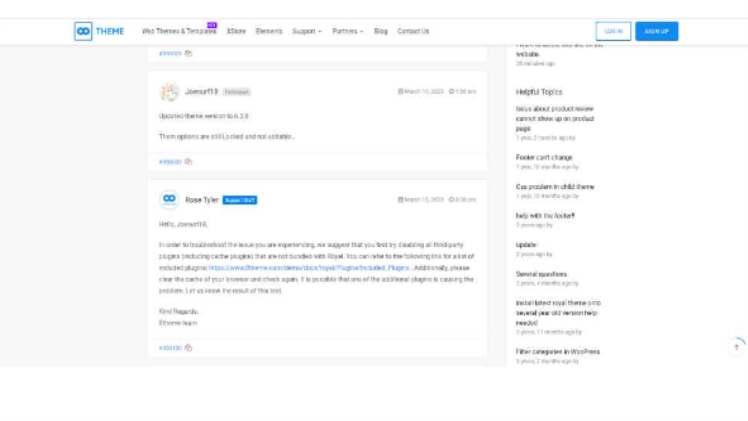Click the 8Theme logo in header
Screen dimensions: 748x421
point(99,31)
